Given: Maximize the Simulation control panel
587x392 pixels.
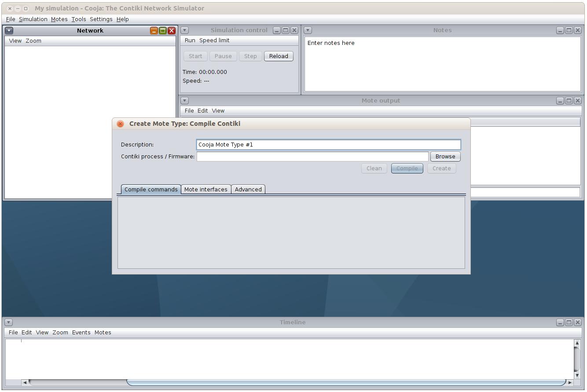Looking at the screenshot, I should tap(286, 30).
